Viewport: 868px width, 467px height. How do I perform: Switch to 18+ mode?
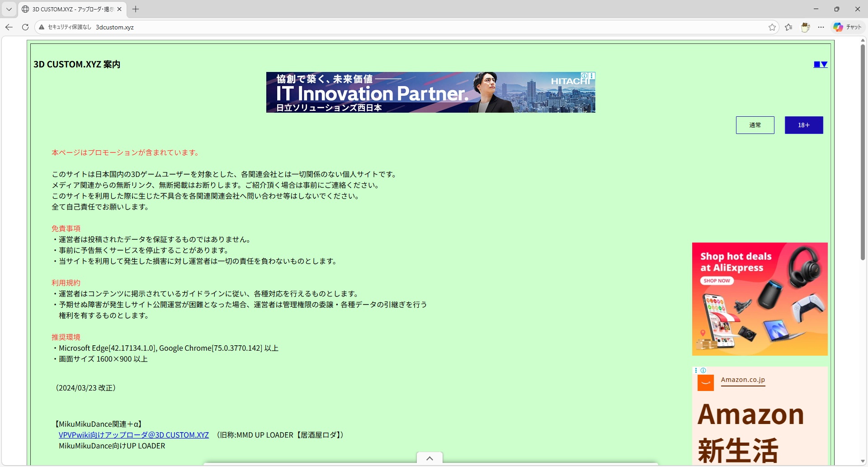[804, 125]
